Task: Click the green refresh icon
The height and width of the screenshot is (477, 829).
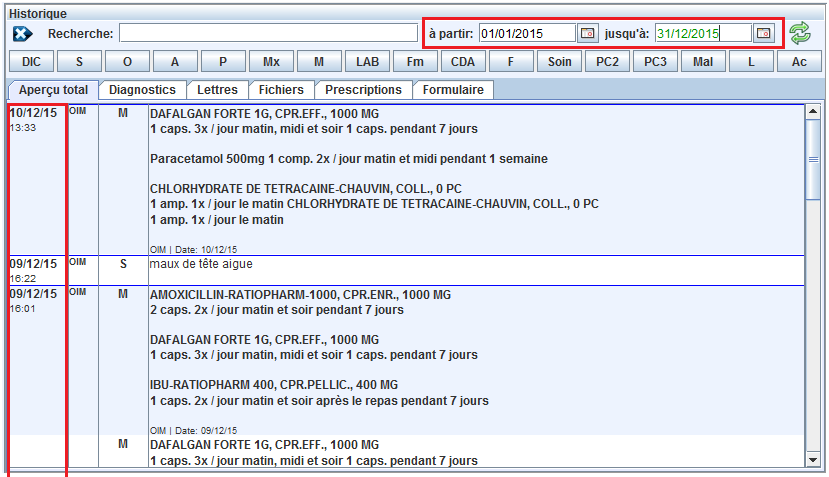Action: tap(800, 33)
